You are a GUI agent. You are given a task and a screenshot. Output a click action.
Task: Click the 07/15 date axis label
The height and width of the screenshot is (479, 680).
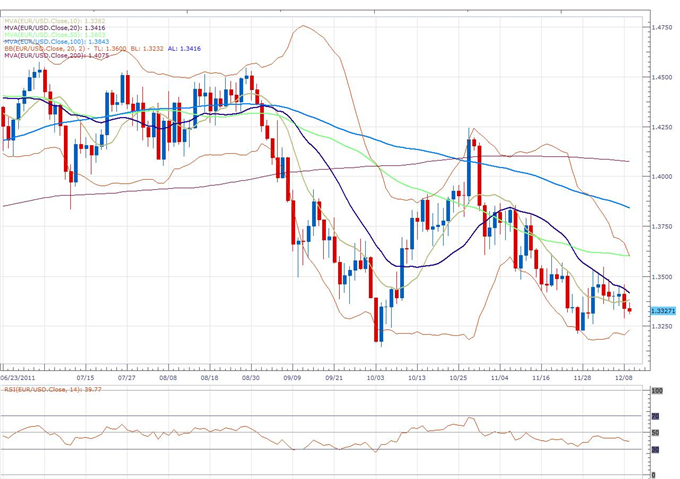coord(85,378)
